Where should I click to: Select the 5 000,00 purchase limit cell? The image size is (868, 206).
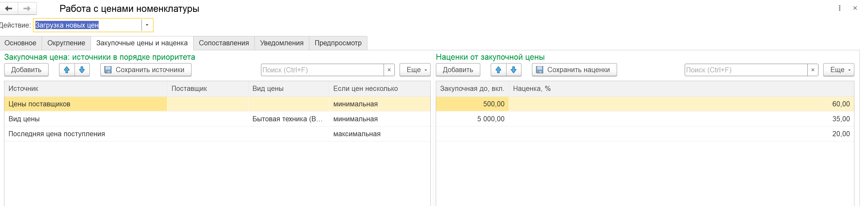[x=472, y=119]
